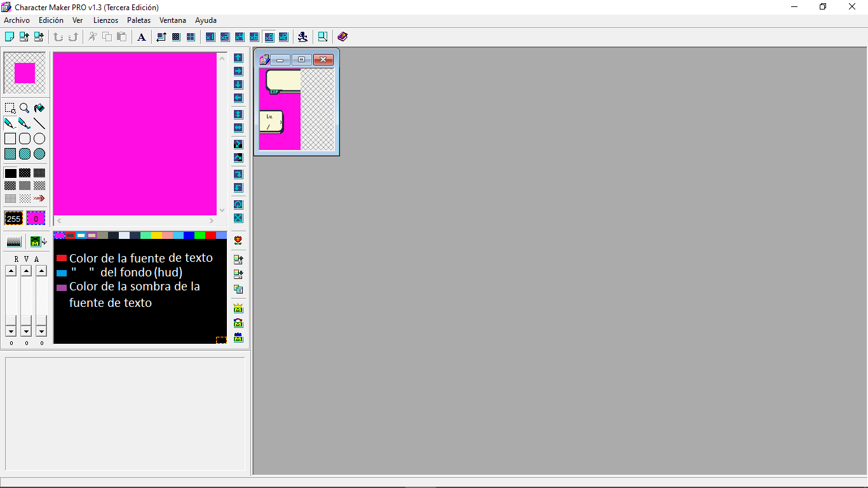Toggle the x8 zoom level button

tap(269, 37)
